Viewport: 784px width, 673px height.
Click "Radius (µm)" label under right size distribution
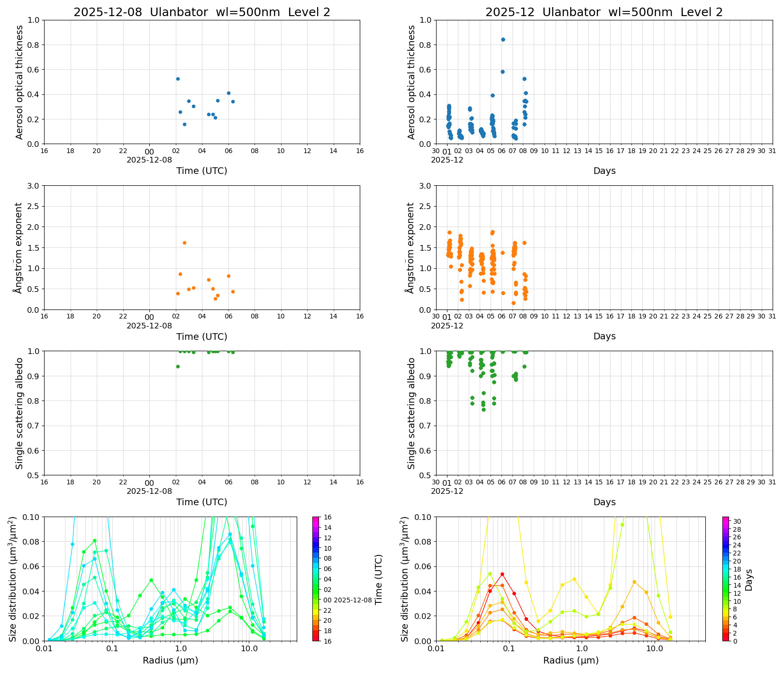coord(571,661)
